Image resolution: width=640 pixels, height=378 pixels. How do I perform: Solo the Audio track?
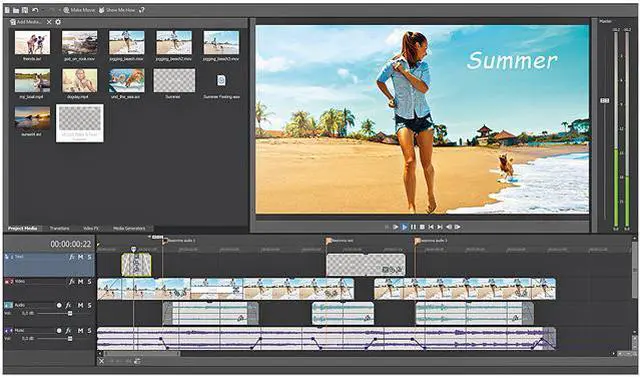tap(89, 305)
